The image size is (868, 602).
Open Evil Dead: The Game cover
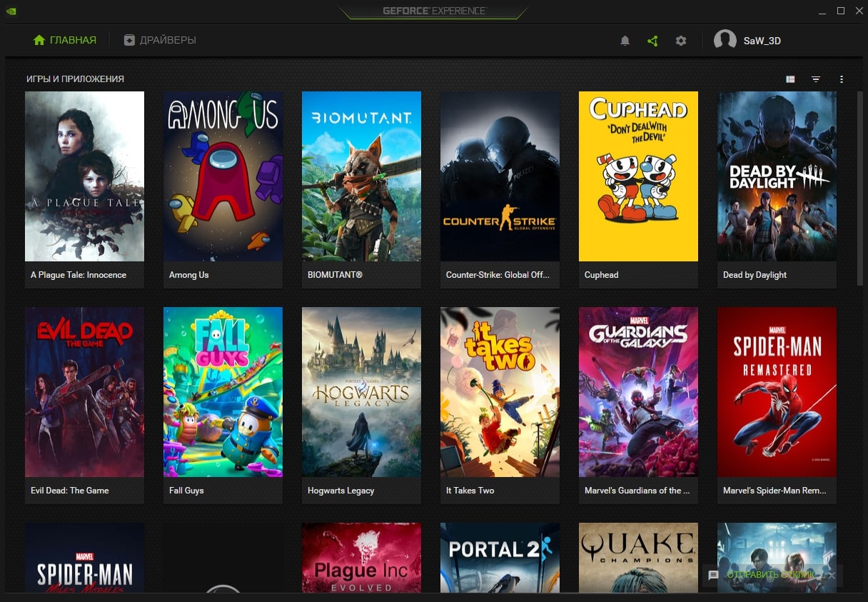click(84, 392)
